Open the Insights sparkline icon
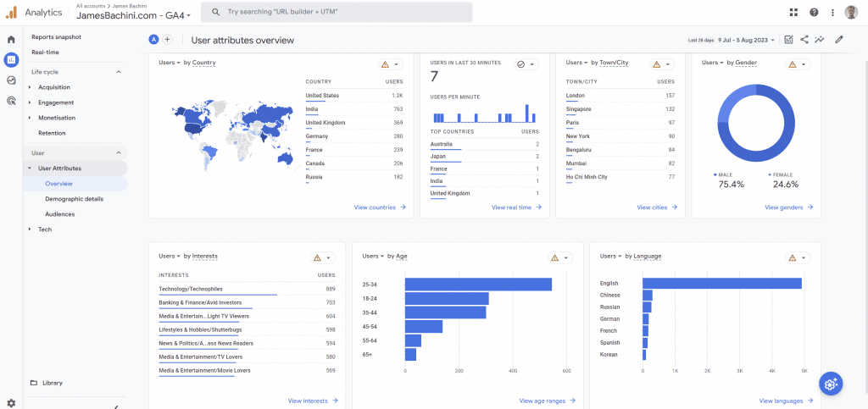 [x=820, y=40]
